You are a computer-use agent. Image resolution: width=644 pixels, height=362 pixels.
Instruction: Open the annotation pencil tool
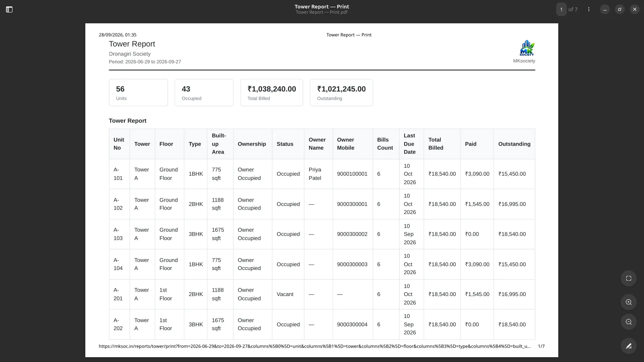(628, 346)
